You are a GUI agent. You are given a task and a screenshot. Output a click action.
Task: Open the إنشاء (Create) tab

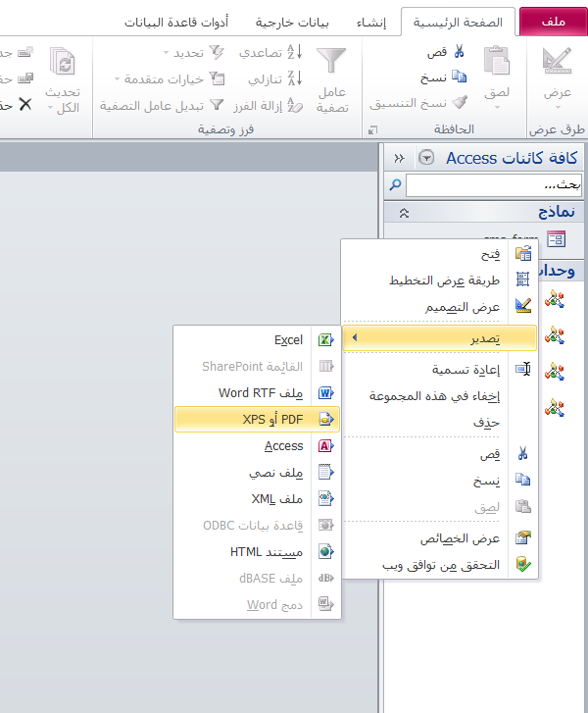[371, 22]
